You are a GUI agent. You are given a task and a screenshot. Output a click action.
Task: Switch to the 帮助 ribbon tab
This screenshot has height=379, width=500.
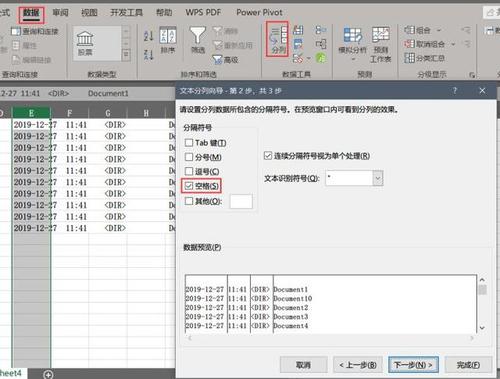point(164,13)
